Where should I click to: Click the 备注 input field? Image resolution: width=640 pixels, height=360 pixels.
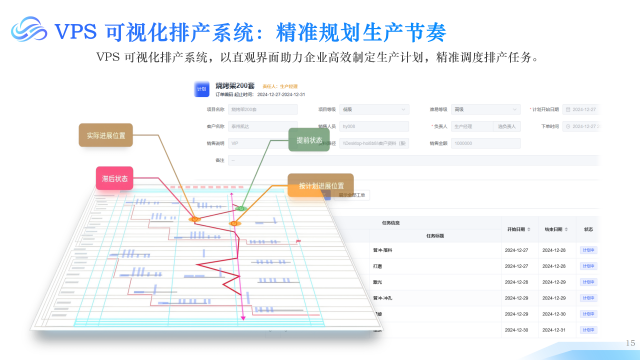pyautogui.click(x=413, y=160)
